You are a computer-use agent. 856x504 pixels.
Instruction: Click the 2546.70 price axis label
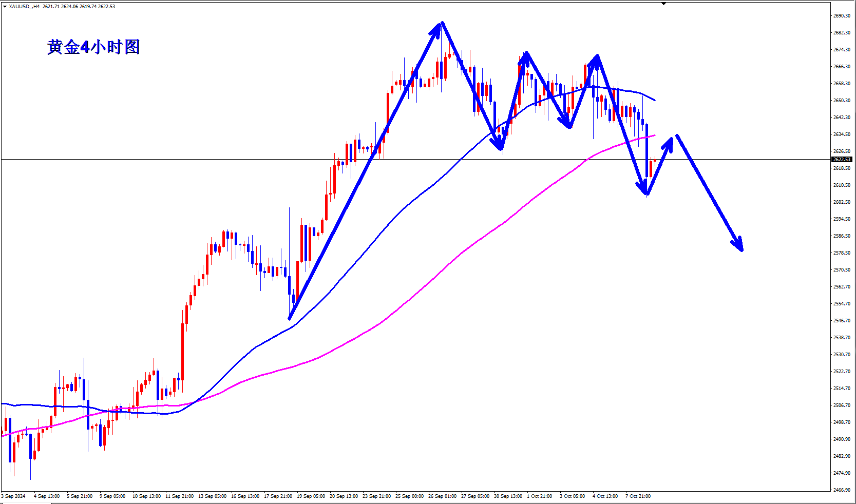pyautogui.click(x=842, y=321)
